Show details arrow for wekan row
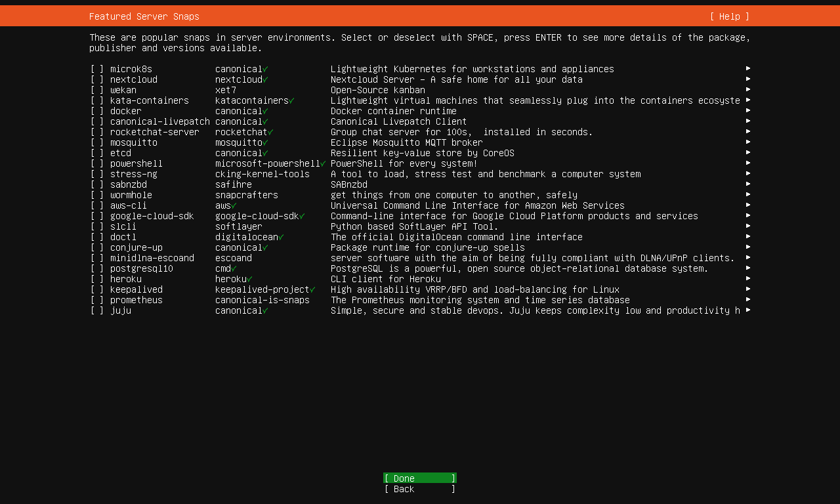 (748, 89)
